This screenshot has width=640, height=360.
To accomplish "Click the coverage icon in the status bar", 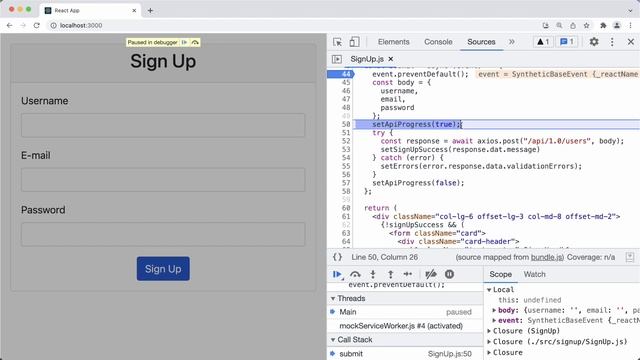I will coord(630,257).
